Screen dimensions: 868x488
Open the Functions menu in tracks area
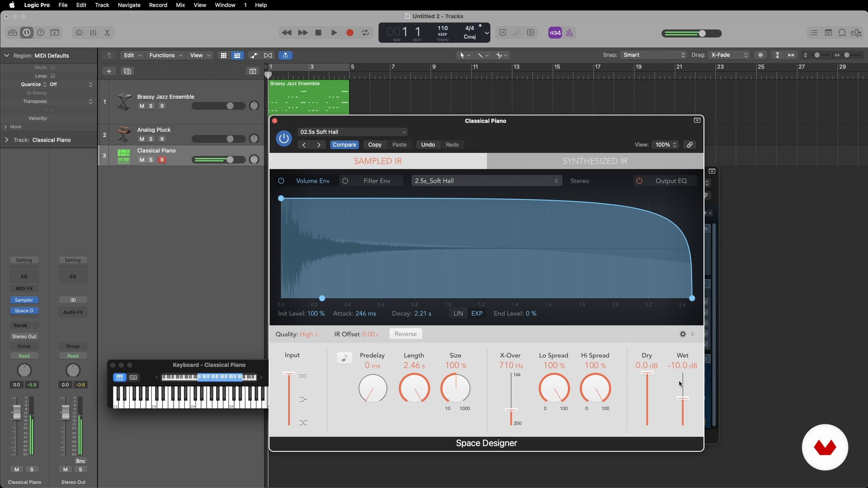coord(165,55)
